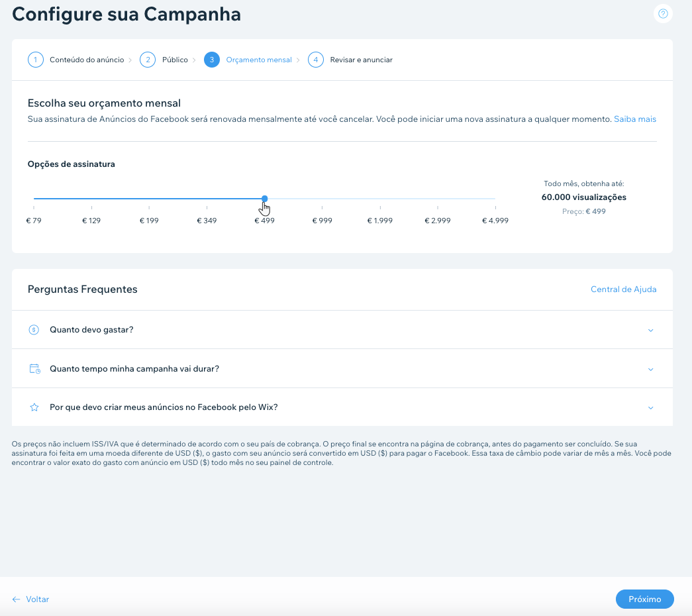This screenshot has height=616, width=692.
Task: Select the Orçamento mensal step
Action: pos(259,60)
